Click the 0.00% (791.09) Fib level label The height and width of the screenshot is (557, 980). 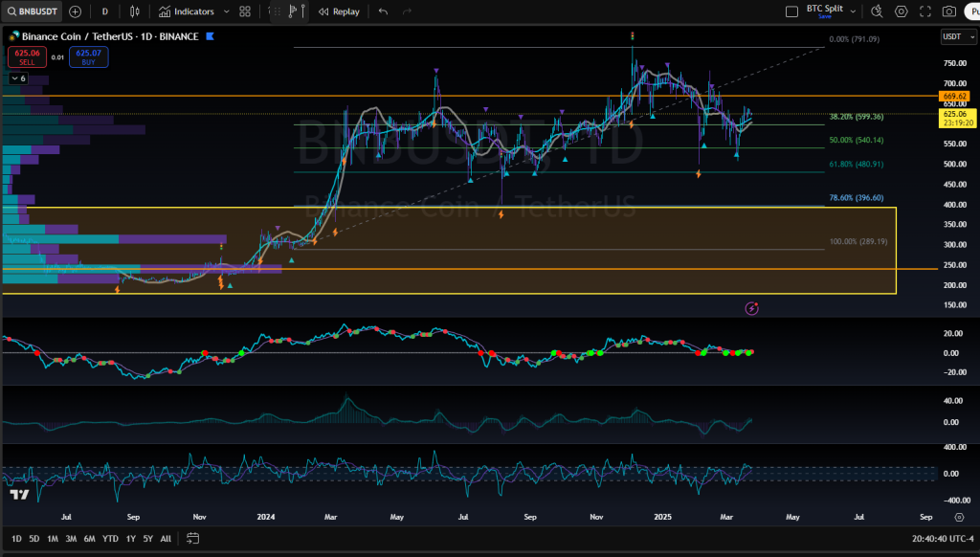[x=854, y=39]
